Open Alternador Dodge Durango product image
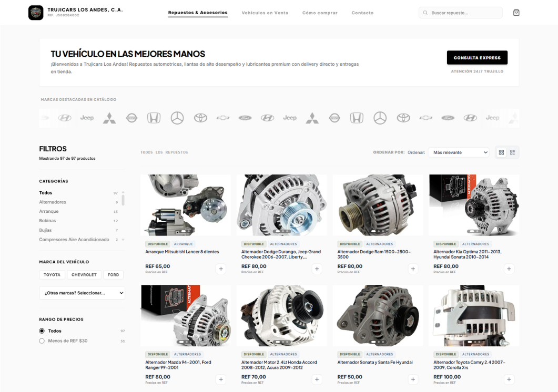The height and width of the screenshot is (392, 558). (281, 205)
